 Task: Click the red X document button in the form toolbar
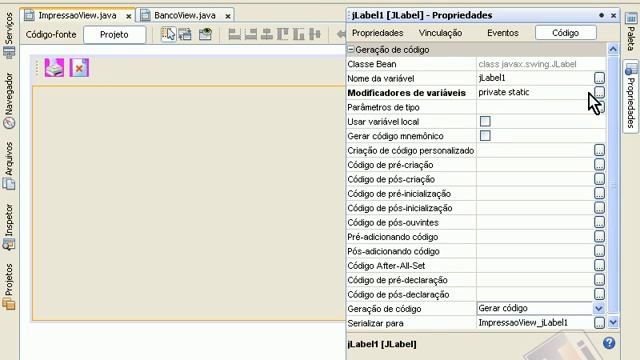(79, 68)
